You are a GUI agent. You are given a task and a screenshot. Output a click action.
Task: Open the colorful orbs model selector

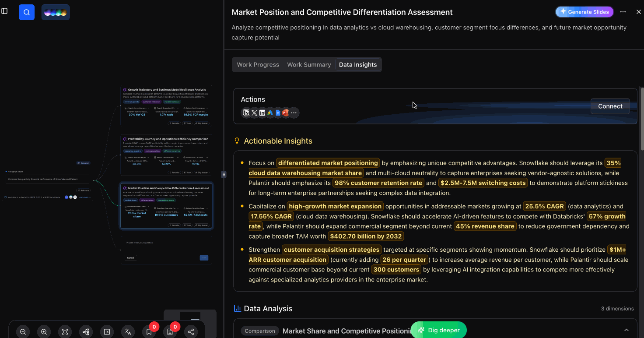pyautogui.click(x=56, y=12)
